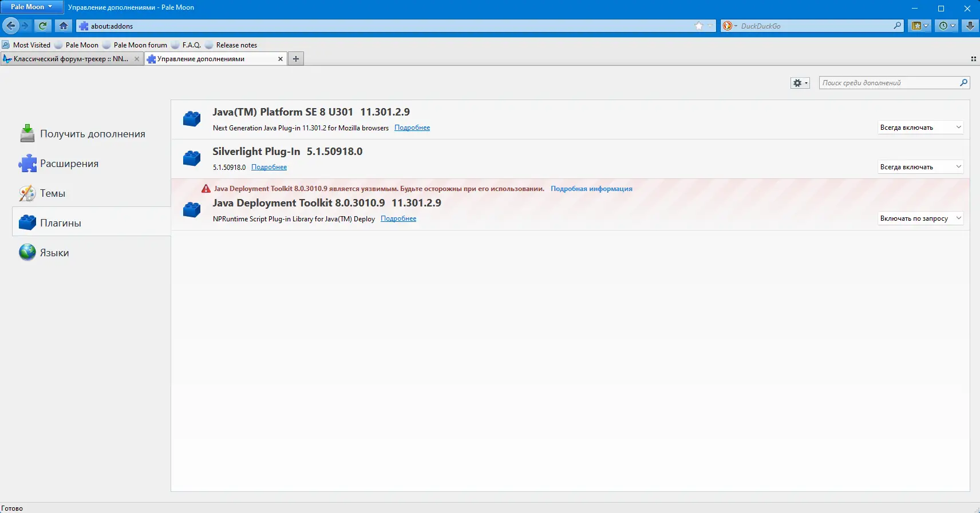
Task: Open the Downloads arrow button
Action: click(970, 26)
